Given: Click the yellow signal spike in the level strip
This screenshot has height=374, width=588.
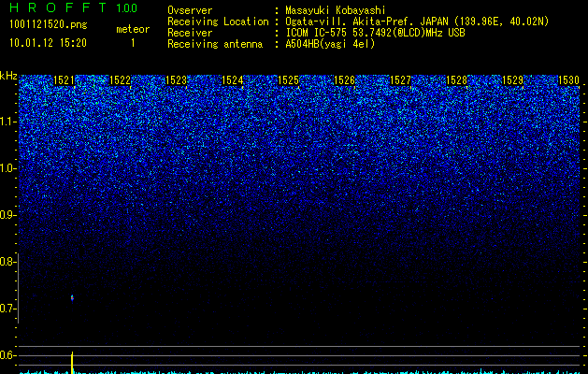Looking at the screenshot, I should click(72, 363).
